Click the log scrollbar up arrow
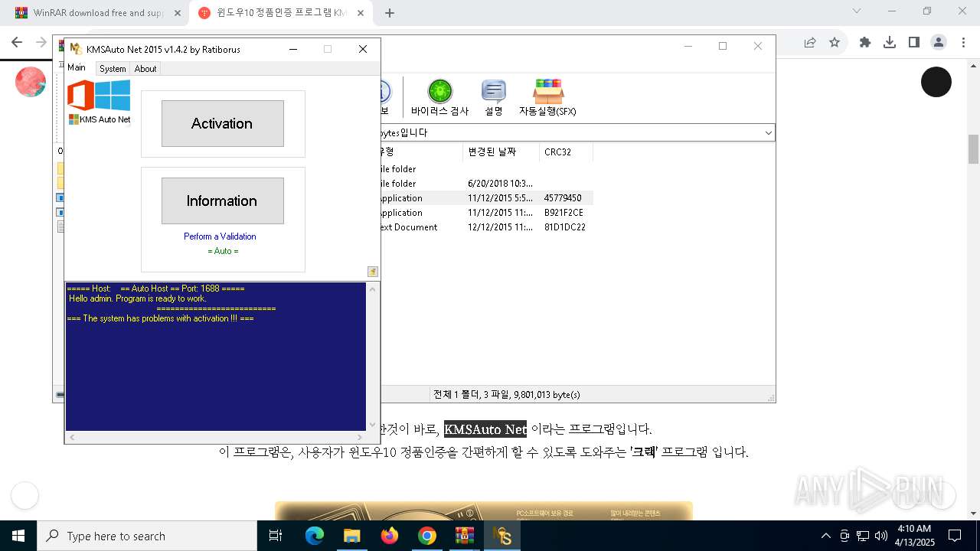This screenshot has height=551, width=980. [x=373, y=289]
